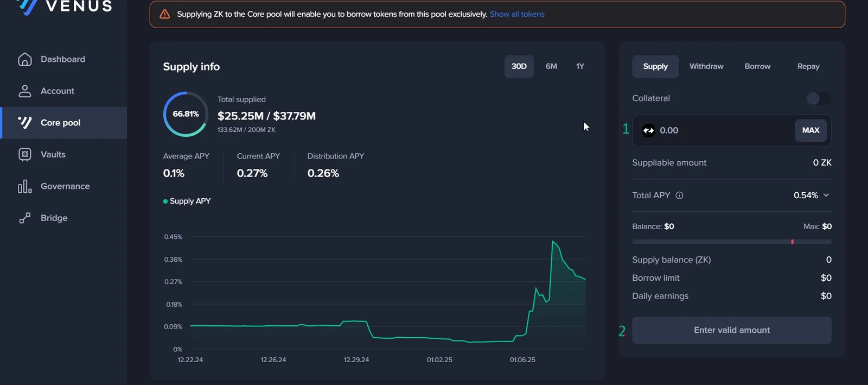
Task: Click the warning triangle icon in banner
Action: click(164, 14)
